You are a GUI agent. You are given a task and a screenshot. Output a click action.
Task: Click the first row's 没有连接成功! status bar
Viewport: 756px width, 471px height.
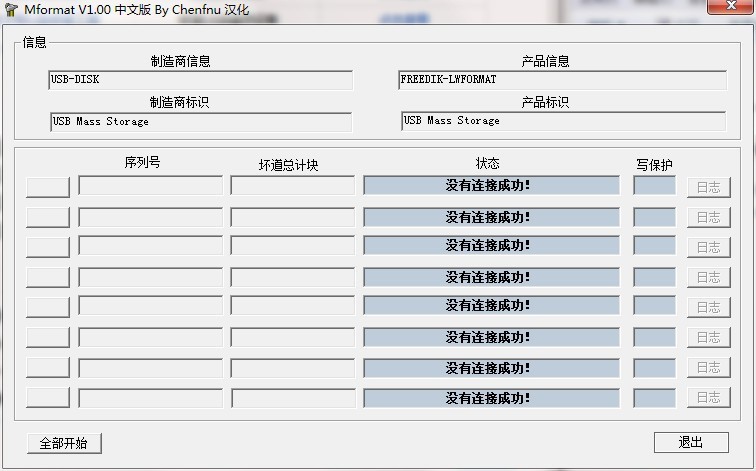(491, 186)
